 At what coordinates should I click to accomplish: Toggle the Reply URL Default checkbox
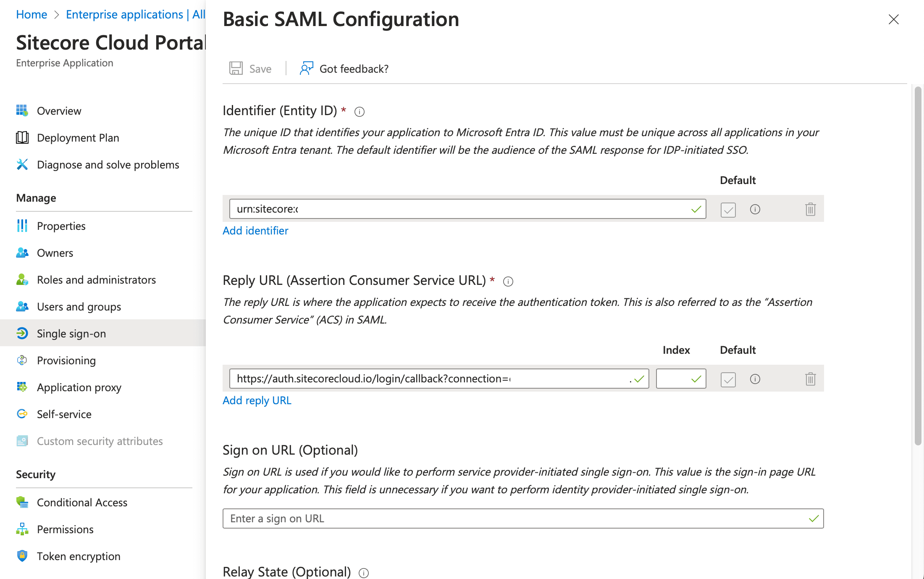(728, 379)
